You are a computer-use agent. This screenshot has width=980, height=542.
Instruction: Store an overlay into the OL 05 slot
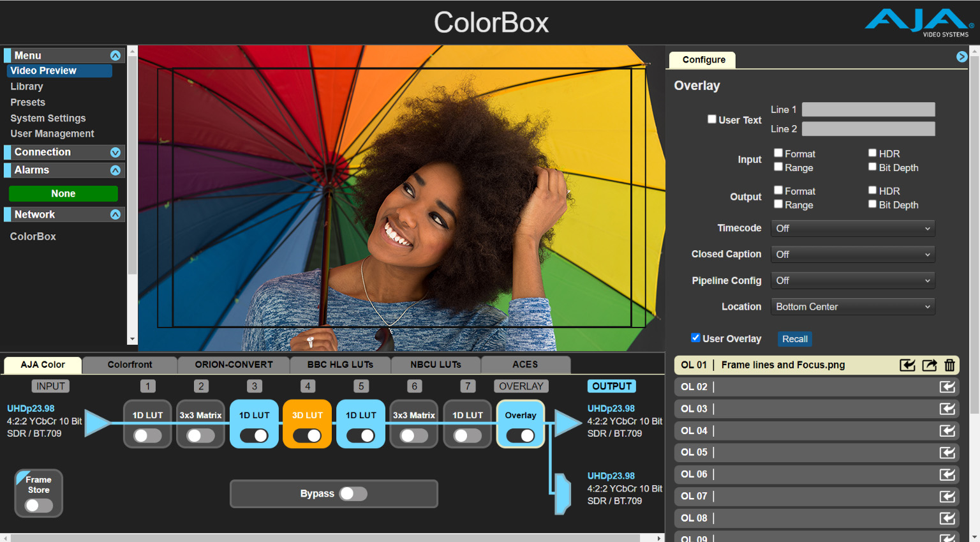pos(947,453)
